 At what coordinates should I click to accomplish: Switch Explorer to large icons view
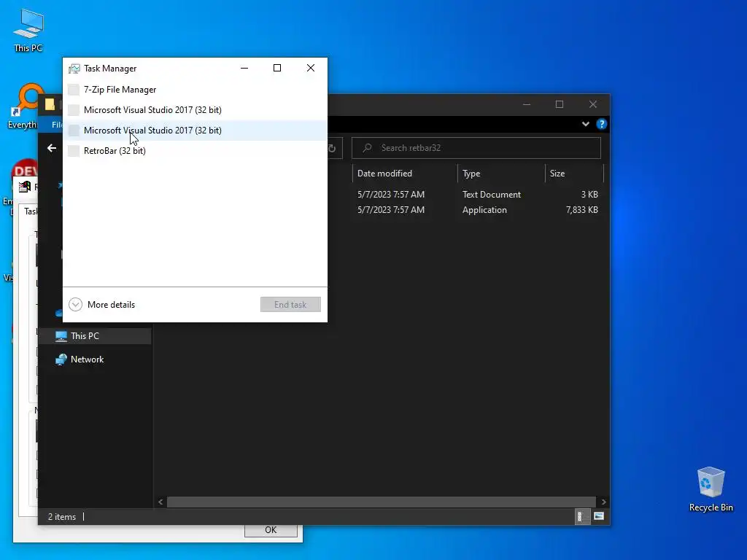[599, 517]
